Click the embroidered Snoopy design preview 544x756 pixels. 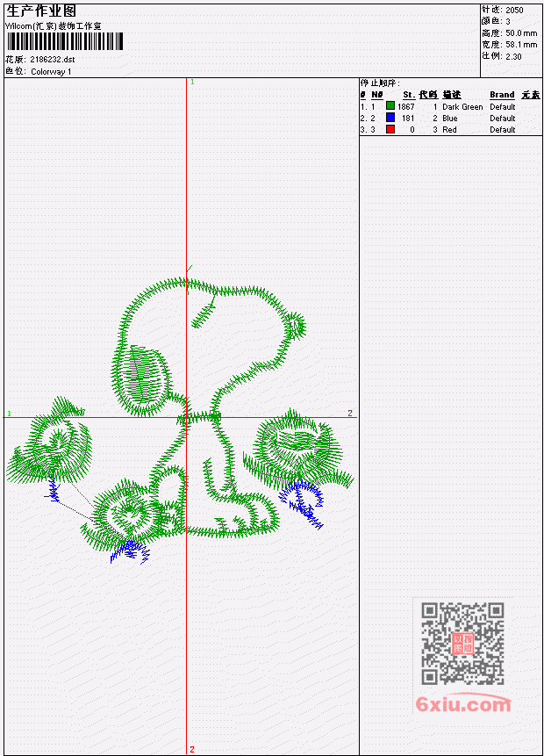[x=179, y=414]
